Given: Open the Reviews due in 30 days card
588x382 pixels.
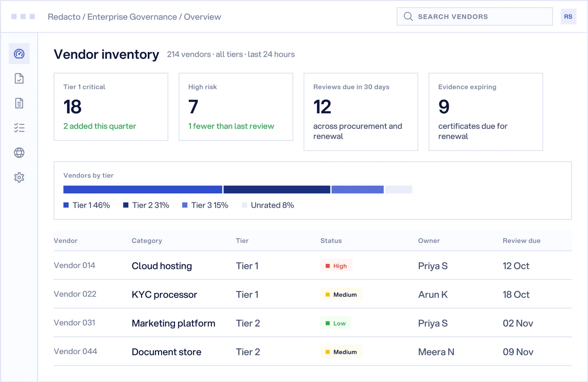Looking at the screenshot, I should pyautogui.click(x=361, y=112).
